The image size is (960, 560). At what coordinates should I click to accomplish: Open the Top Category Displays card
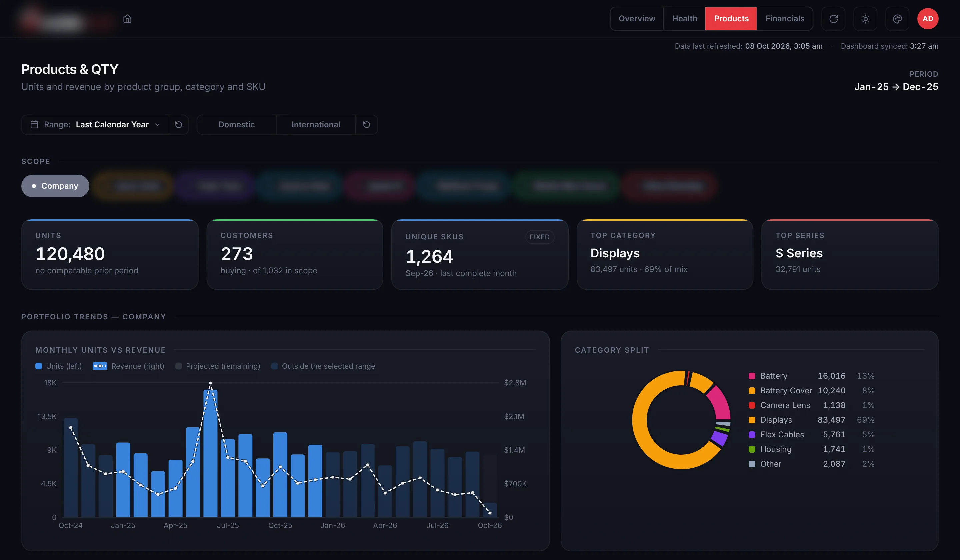click(x=665, y=254)
